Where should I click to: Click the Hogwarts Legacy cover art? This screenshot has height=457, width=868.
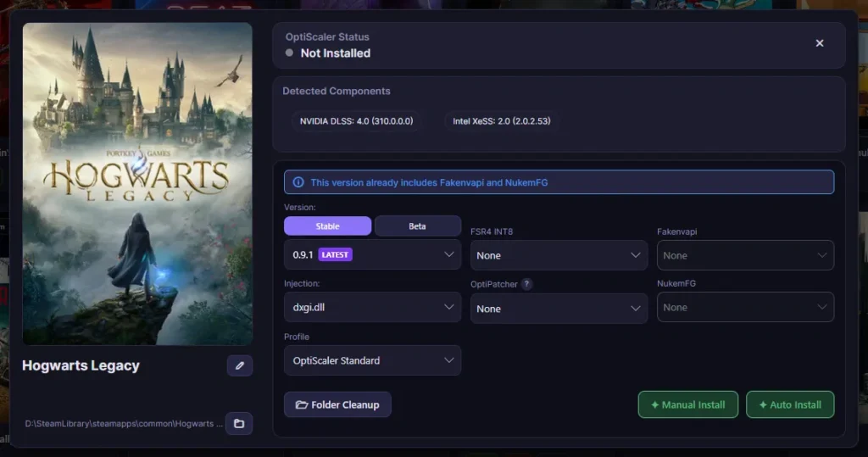pyautogui.click(x=137, y=184)
